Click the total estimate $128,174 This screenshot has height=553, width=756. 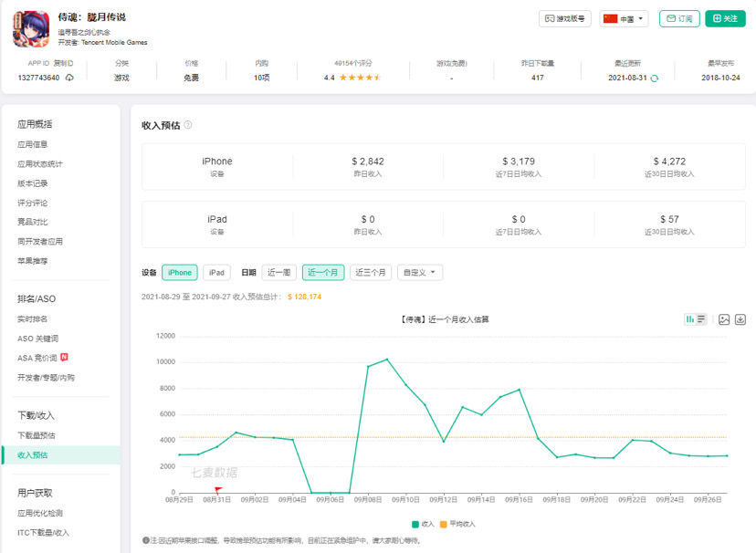(304, 297)
